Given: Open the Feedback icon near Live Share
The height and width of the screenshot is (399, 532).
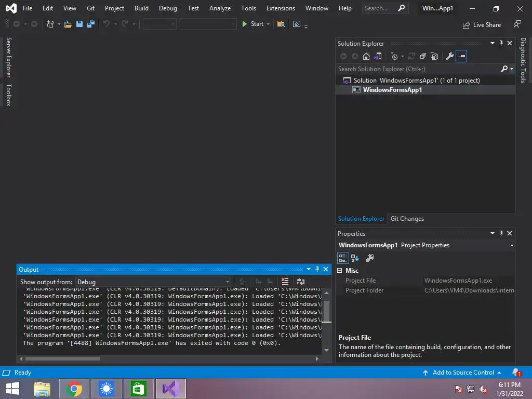Looking at the screenshot, I should click(x=517, y=24).
